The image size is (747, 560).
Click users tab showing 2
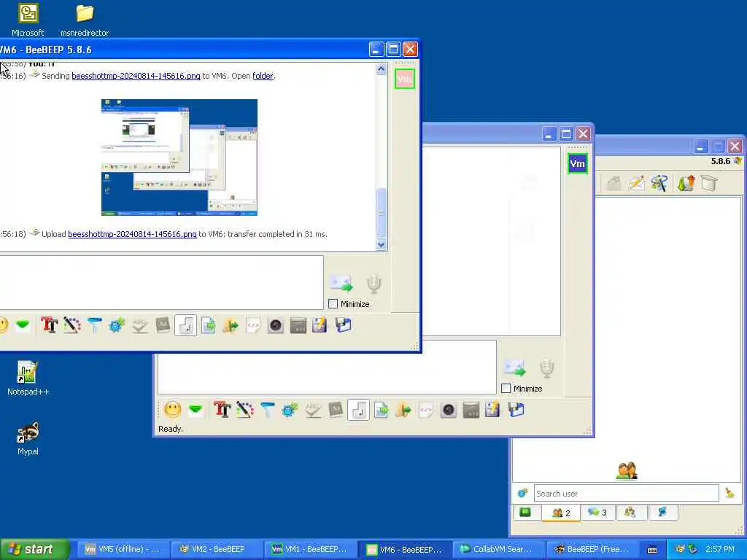[x=561, y=513]
